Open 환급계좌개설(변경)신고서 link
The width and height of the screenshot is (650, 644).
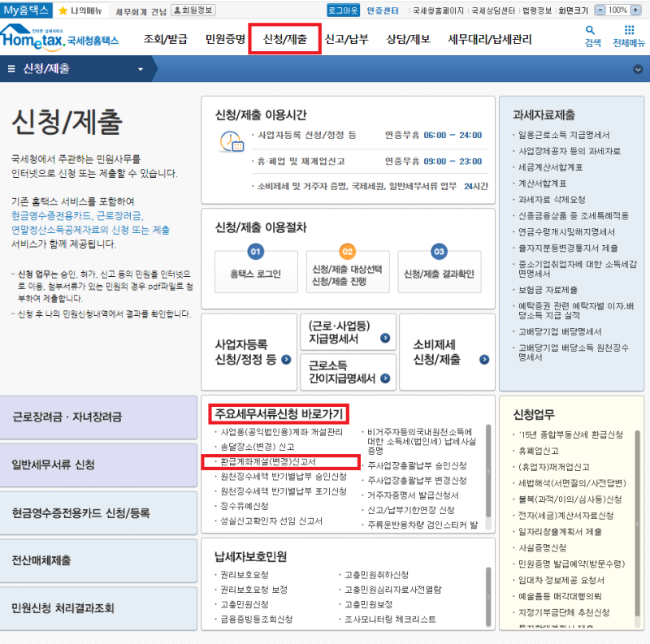point(268,461)
